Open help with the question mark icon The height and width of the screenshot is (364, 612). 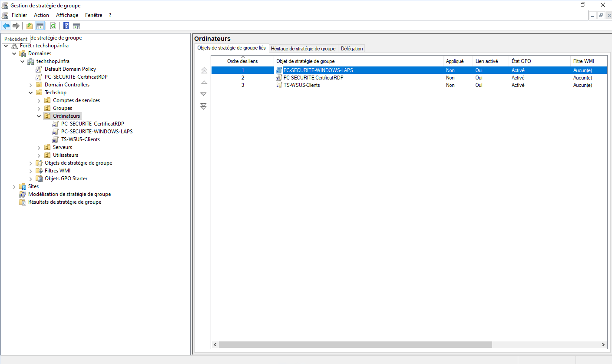tap(66, 26)
